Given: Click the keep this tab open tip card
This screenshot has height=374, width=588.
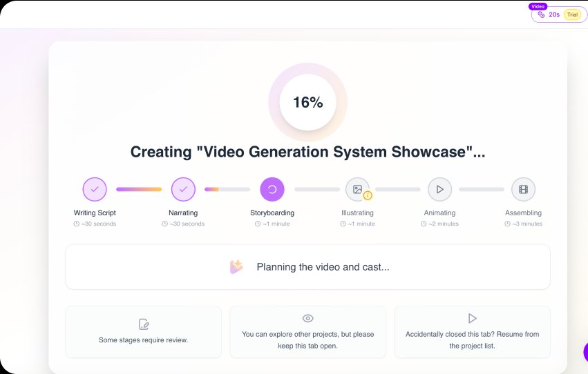Looking at the screenshot, I should [x=307, y=332].
